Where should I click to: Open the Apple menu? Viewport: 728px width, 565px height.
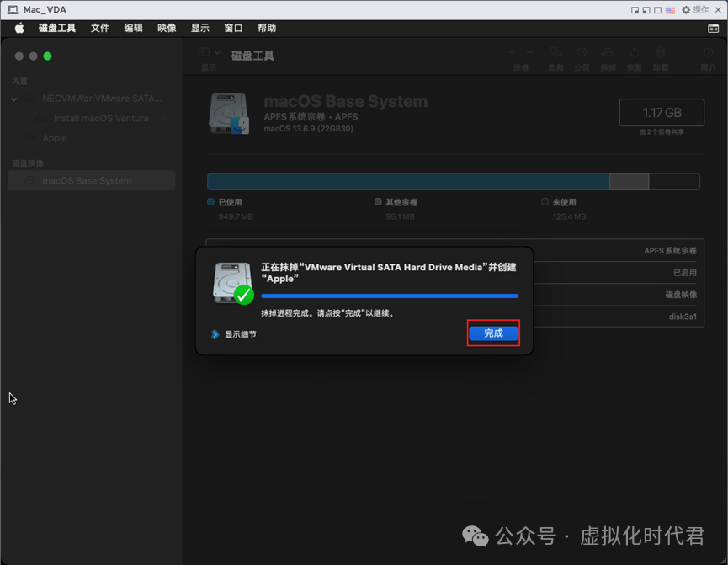[19, 29]
